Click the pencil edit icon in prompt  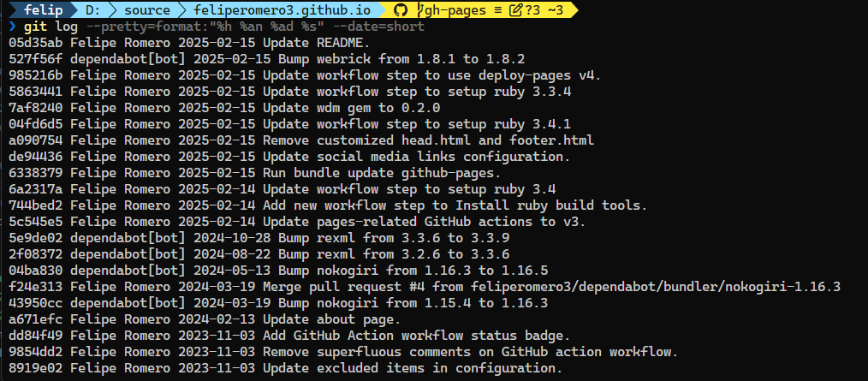pyautogui.click(x=516, y=9)
